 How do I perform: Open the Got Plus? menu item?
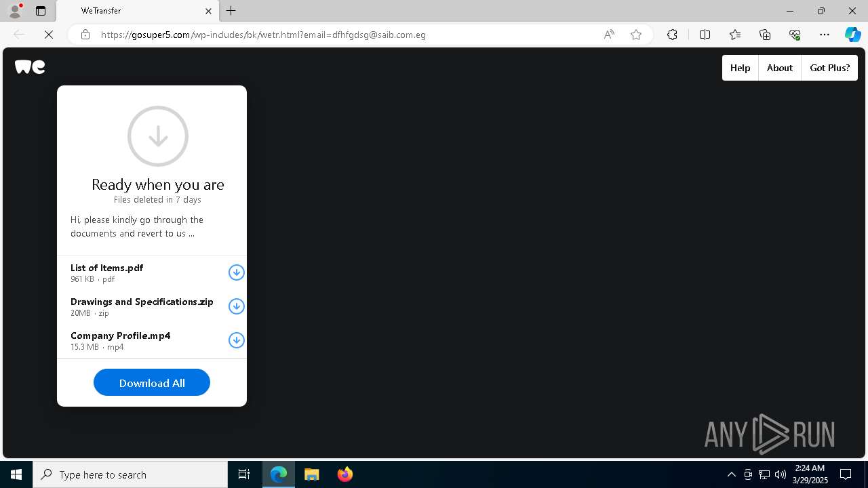(x=829, y=68)
